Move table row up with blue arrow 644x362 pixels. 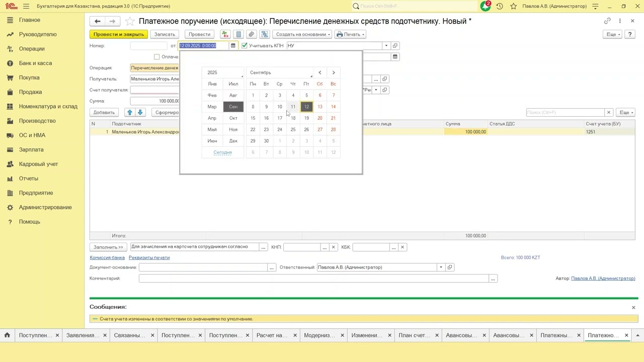coord(130,113)
